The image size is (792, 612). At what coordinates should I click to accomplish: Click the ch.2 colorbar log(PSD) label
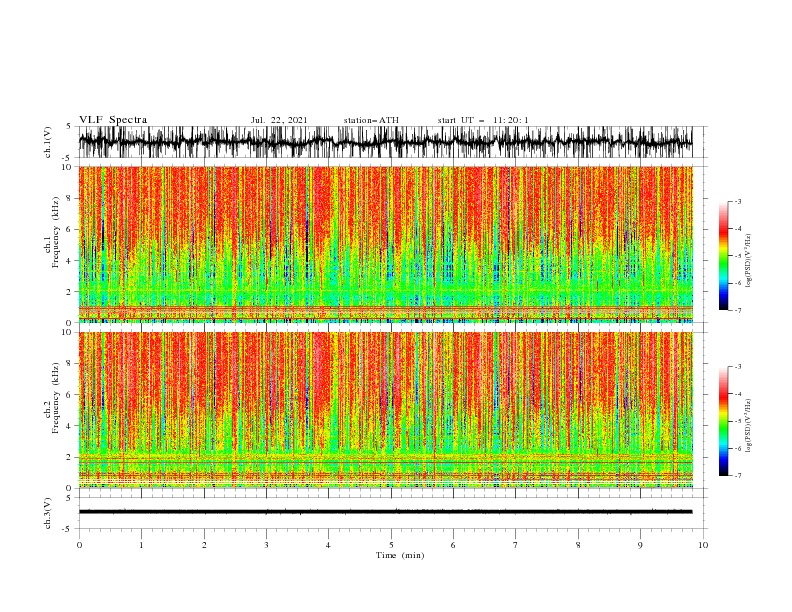(749, 426)
